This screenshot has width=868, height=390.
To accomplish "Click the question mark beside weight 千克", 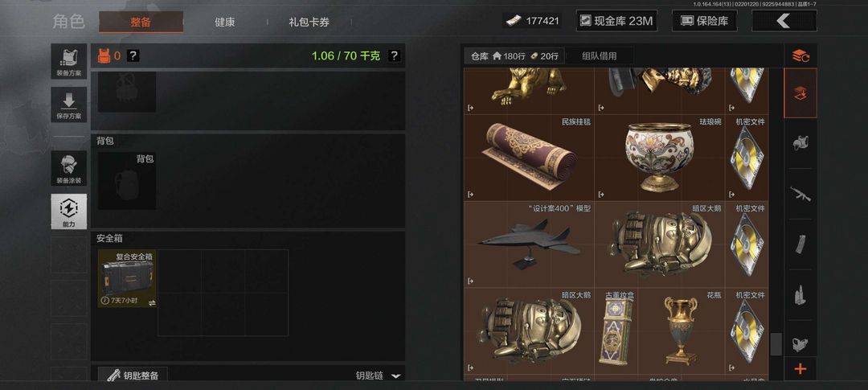I will pos(394,56).
